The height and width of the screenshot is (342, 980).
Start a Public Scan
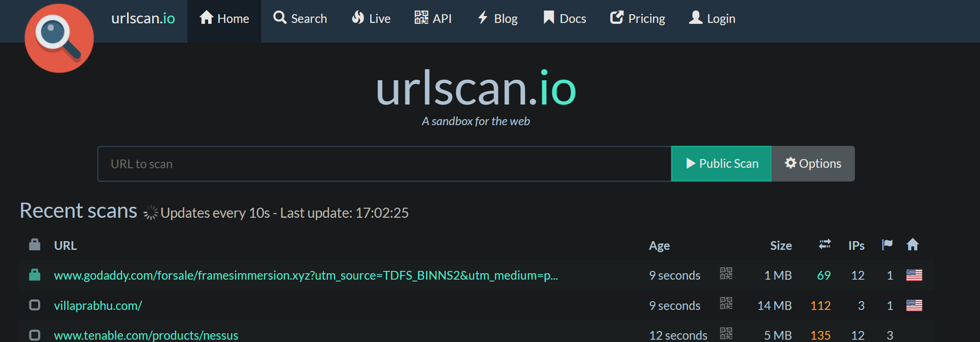[x=721, y=164]
